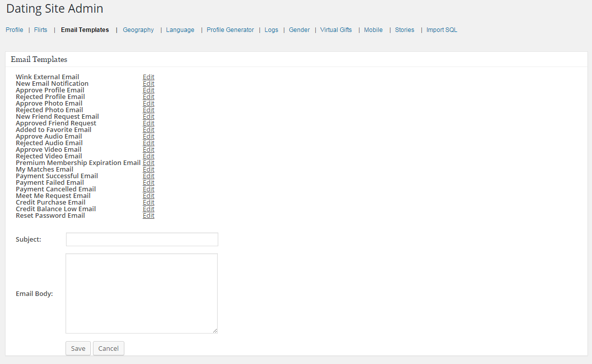Open the Mobile tab
This screenshot has height=364, width=592.
[x=373, y=30]
